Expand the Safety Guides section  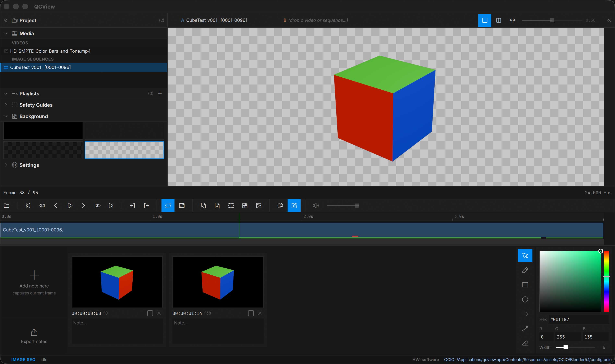(6, 105)
